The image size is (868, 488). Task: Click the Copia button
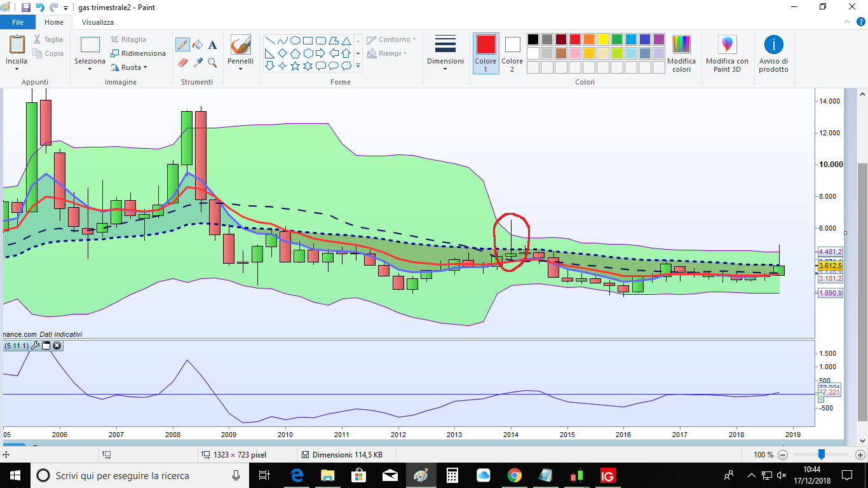click(x=48, y=53)
